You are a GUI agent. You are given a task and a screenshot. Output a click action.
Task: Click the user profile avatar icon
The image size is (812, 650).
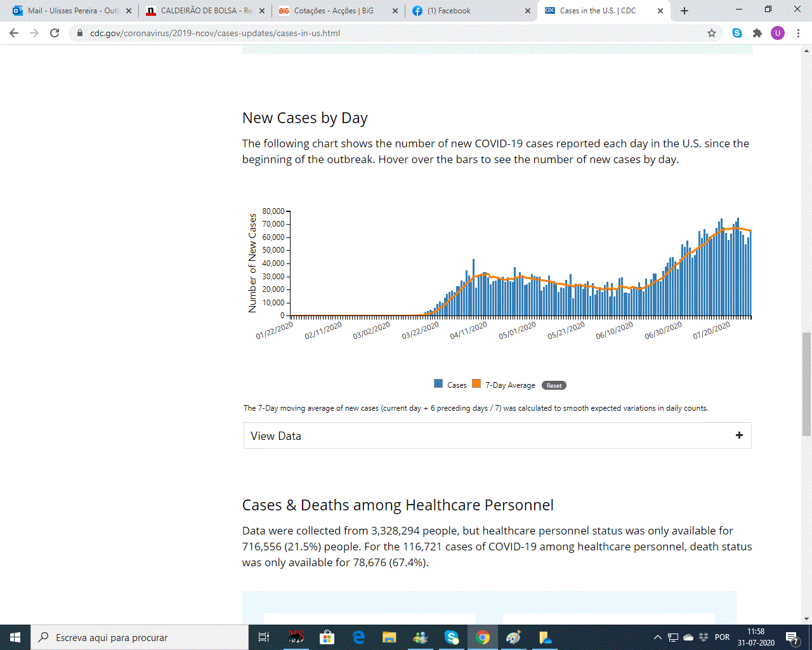(778, 33)
